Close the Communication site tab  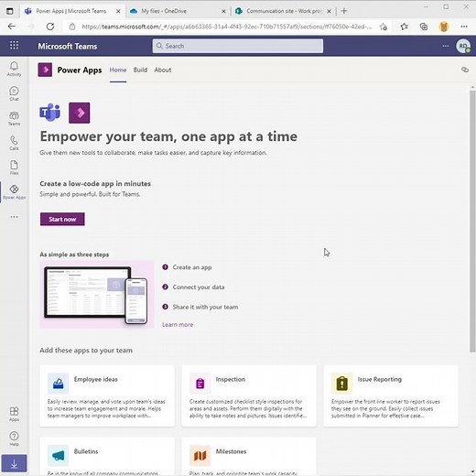coord(329,11)
